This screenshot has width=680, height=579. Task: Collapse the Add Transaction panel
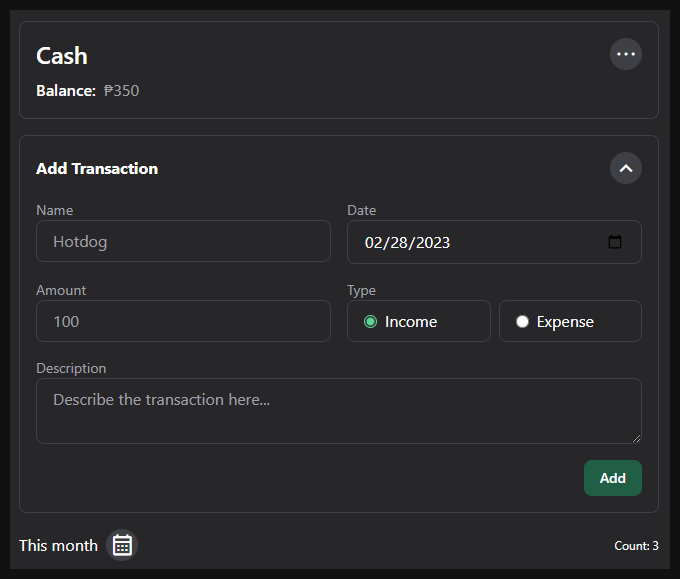point(626,168)
